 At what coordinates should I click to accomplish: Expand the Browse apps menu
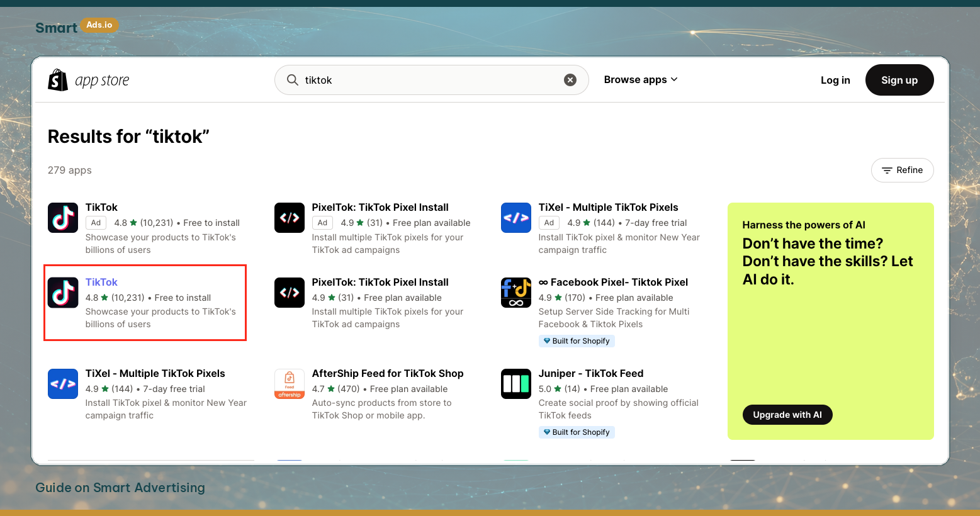pos(641,80)
